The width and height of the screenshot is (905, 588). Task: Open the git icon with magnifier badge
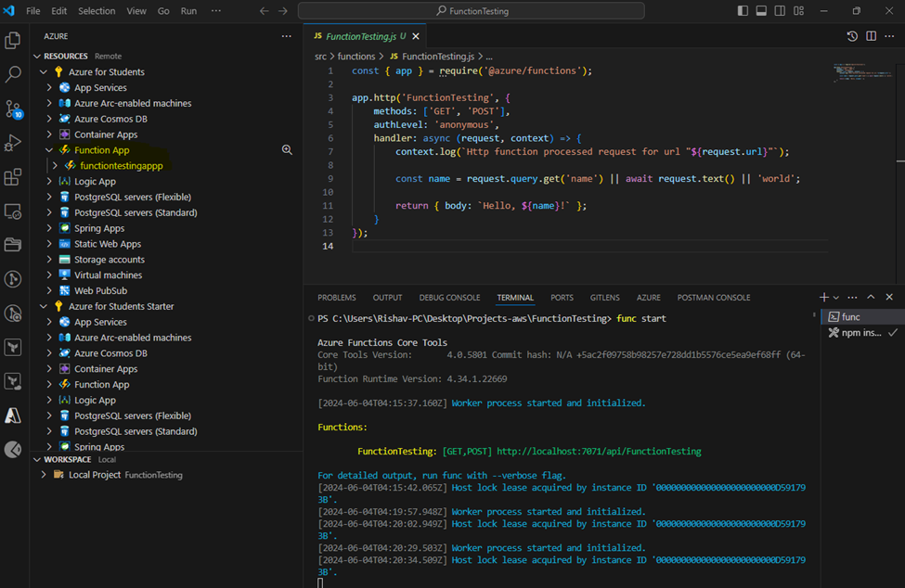[x=13, y=313]
